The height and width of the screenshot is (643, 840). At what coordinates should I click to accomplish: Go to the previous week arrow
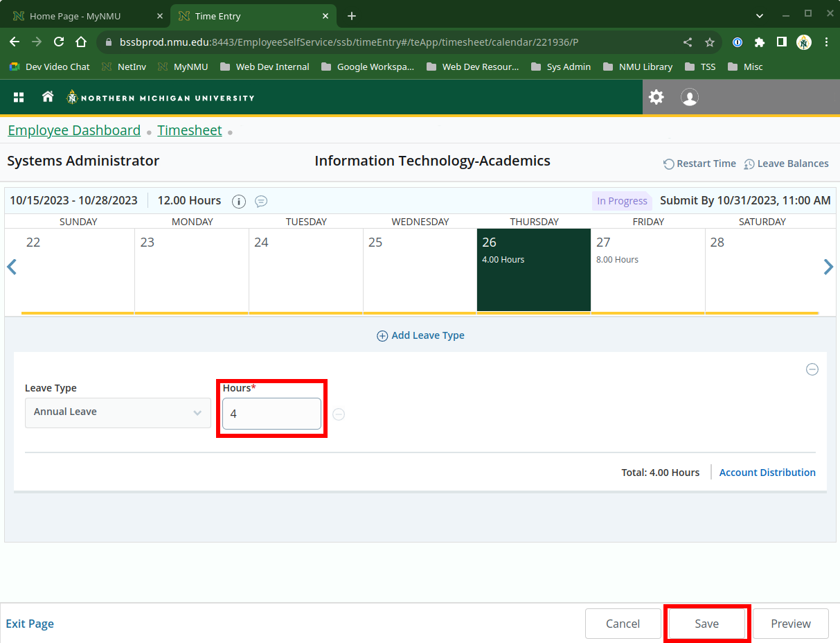coord(11,267)
